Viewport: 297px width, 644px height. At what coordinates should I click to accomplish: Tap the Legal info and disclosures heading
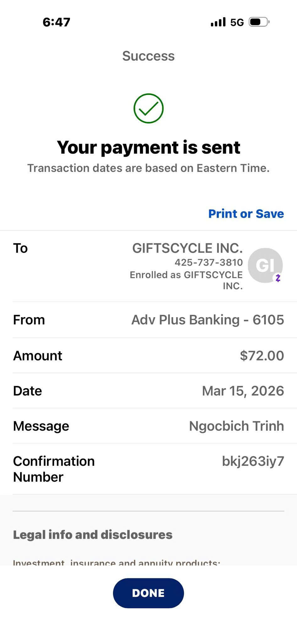pos(93,535)
